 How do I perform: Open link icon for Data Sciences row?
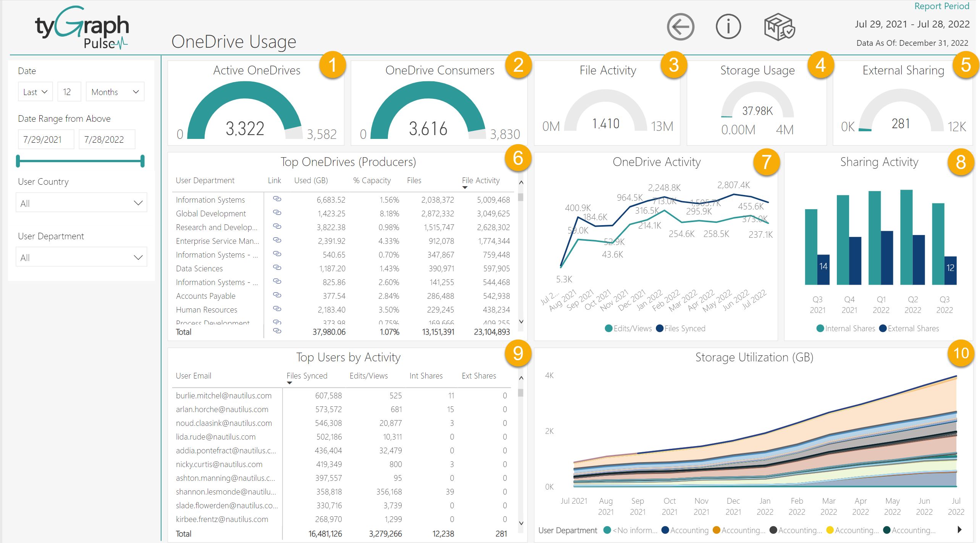pos(277,267)
